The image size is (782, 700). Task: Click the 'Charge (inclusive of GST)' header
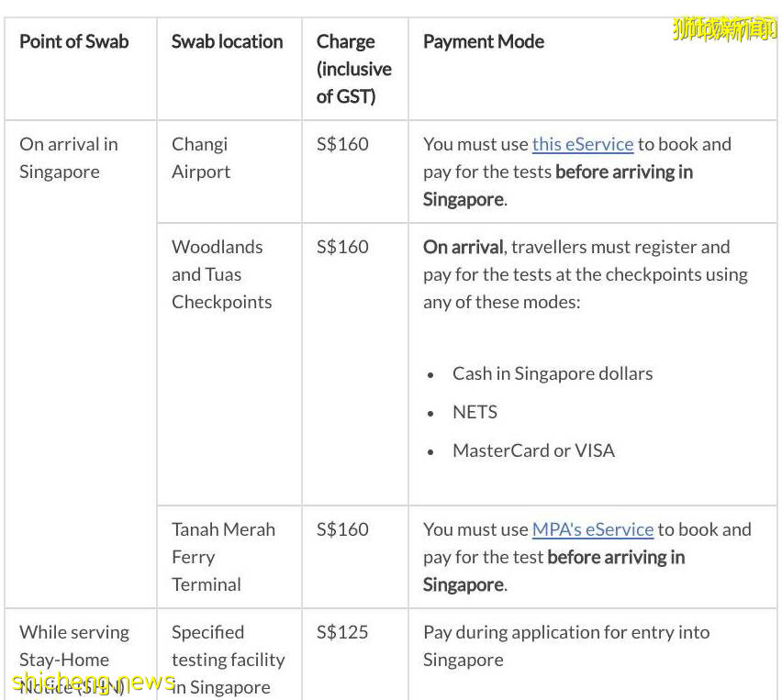(x=353, y=69)
